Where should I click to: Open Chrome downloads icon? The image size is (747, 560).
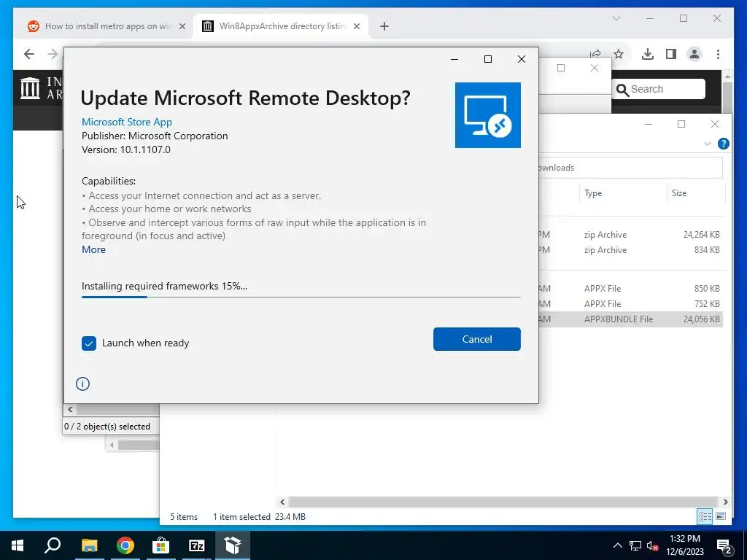[x=648, y=54]
